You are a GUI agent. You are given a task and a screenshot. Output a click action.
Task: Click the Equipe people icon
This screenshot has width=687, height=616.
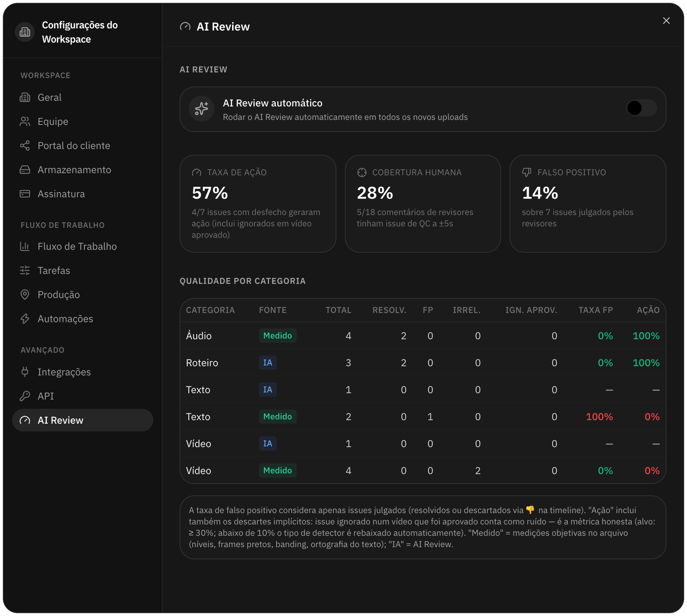click(25, 121)
